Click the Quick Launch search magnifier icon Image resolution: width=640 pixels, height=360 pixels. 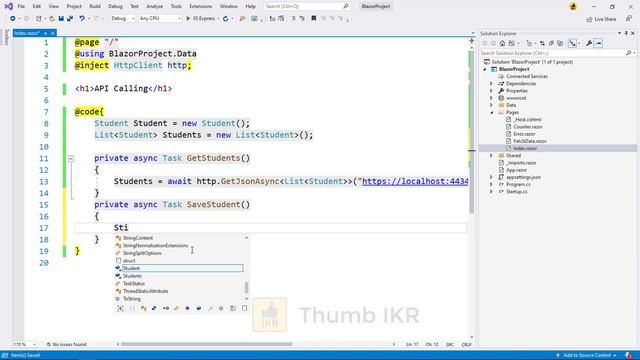coord(345,6)
